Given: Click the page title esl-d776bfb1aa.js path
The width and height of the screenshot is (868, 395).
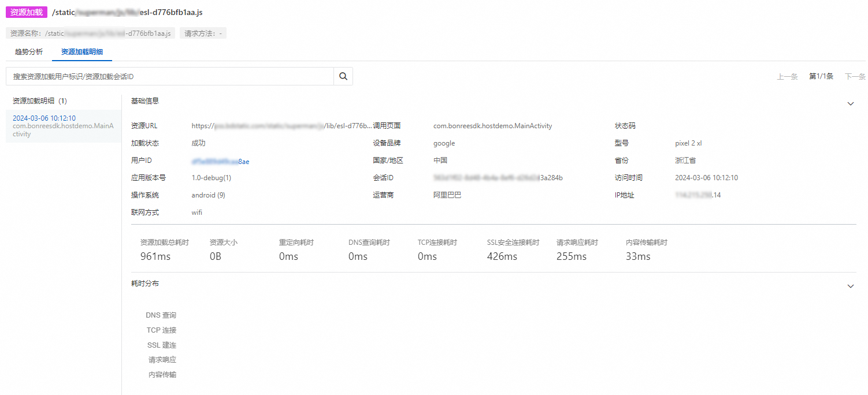Looking at the screenshot, I should [127, 12].
